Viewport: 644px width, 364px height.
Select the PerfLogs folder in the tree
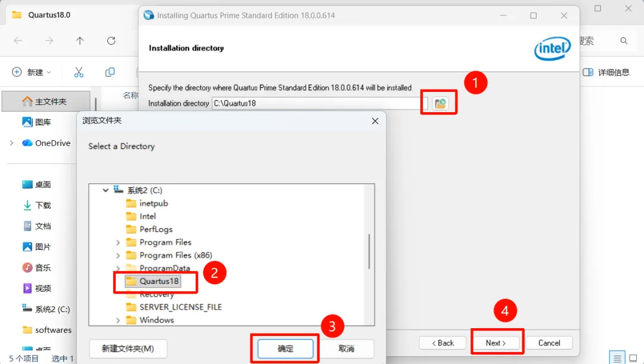(150, 229)
